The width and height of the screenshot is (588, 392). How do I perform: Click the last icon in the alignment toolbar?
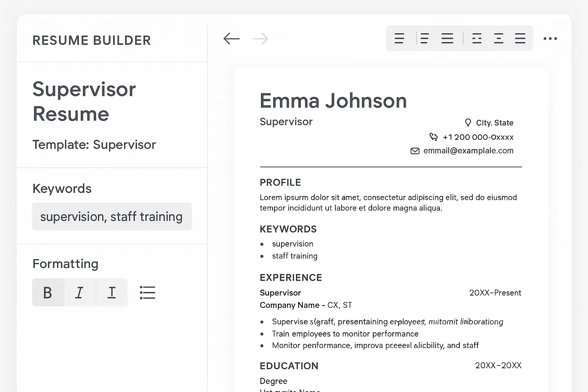(520, 38)
